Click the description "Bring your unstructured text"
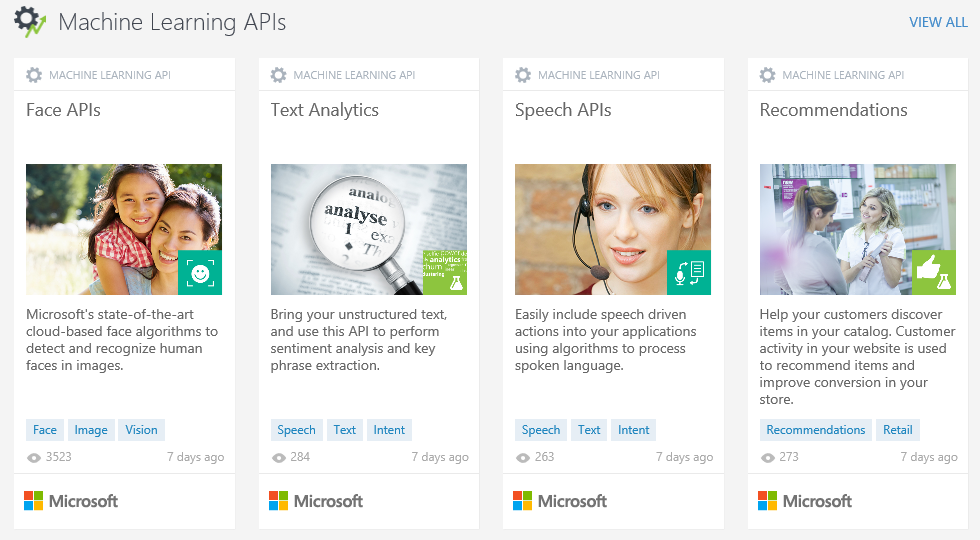This screenshot has width=980, height=540. [359, 340]
